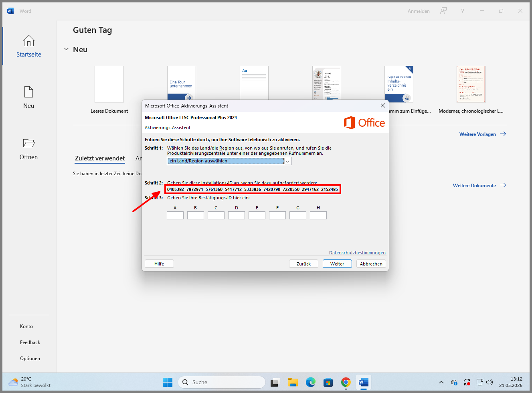Select the Inhaltsverzeichnis template thumbnail
Viewport: 532px width, 393px height.
pyautogui.click(x=399, y=84)
